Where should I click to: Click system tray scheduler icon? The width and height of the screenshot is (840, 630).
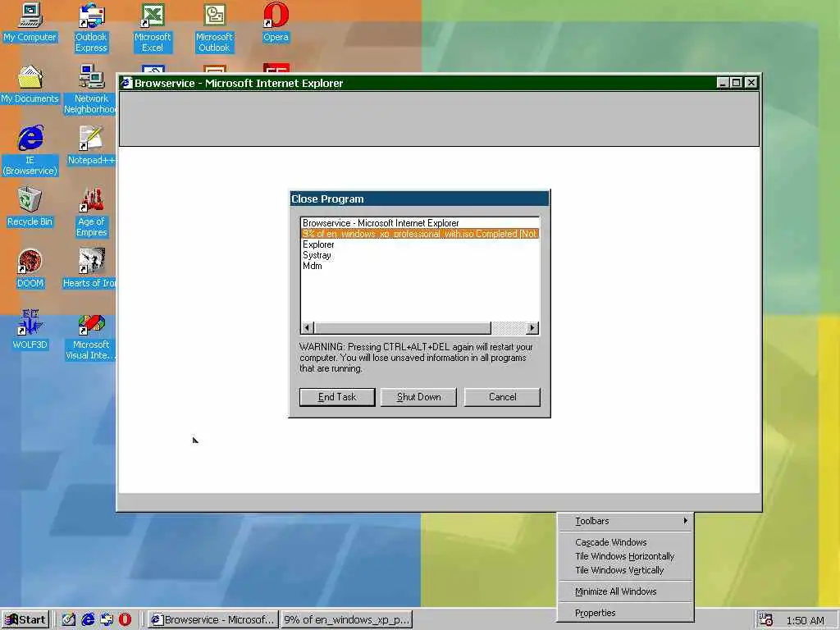[765, 620]
